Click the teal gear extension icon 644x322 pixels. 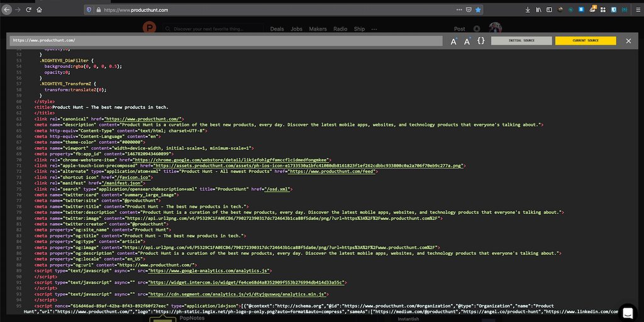625,9
